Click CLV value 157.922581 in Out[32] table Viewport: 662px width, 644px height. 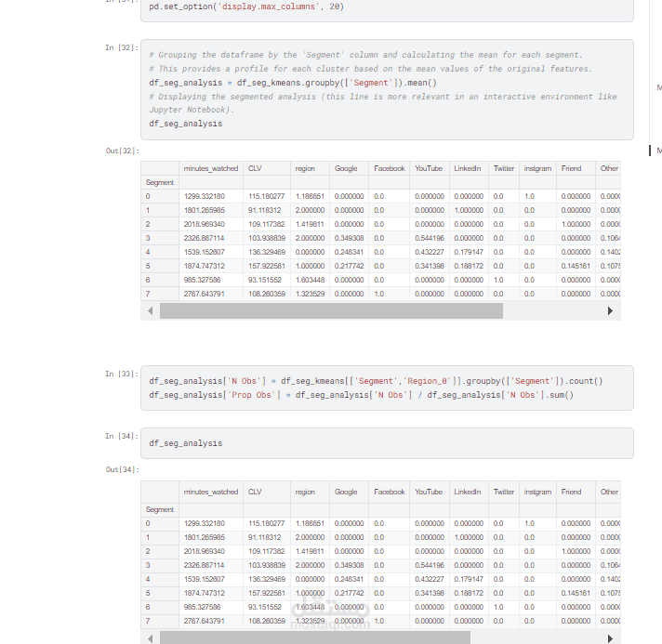pyautogui.click(x=267, y=266)
